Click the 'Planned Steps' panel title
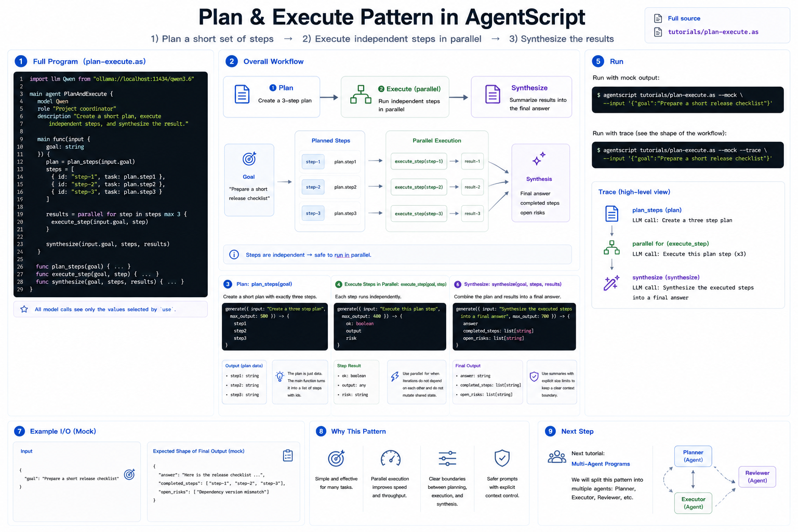 [x=331, y=141]
